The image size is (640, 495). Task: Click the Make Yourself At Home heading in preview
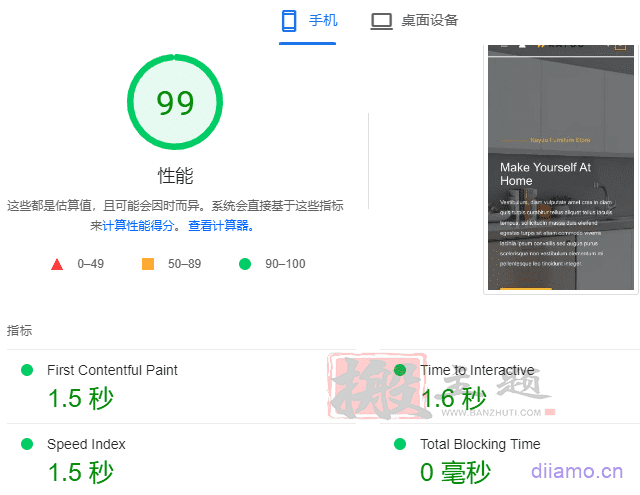(545, 174)
